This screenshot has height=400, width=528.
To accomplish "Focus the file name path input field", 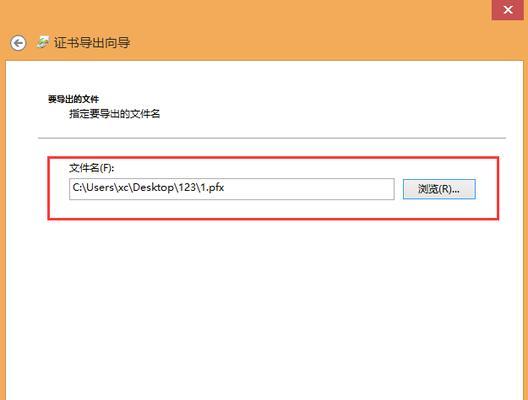I will 232,189.
